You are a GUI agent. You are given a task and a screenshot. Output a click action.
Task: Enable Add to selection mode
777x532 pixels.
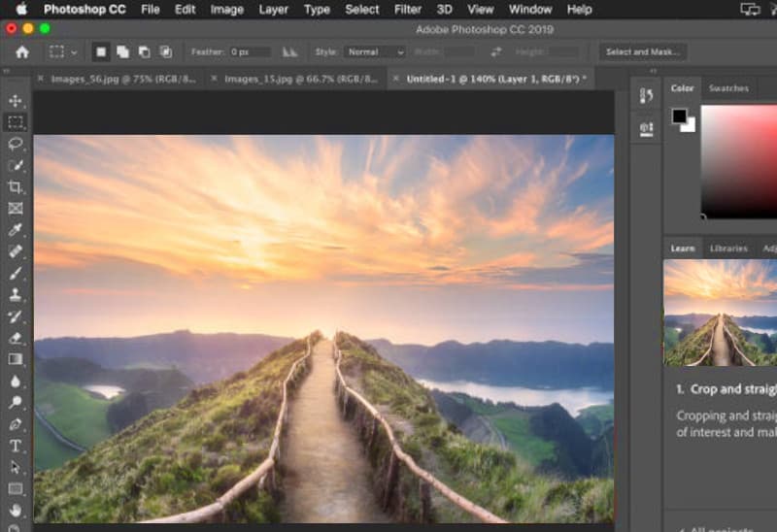(122, 52)
